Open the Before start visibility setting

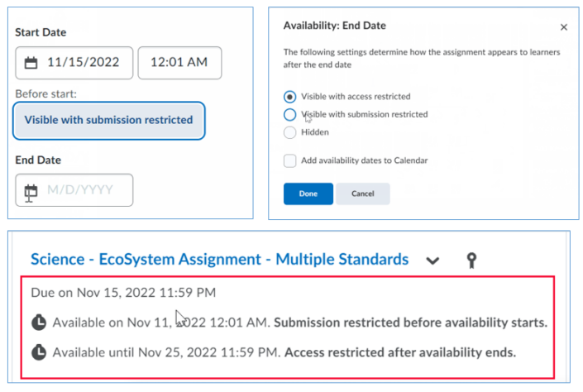pyautogui.click(x=108, y=121)
